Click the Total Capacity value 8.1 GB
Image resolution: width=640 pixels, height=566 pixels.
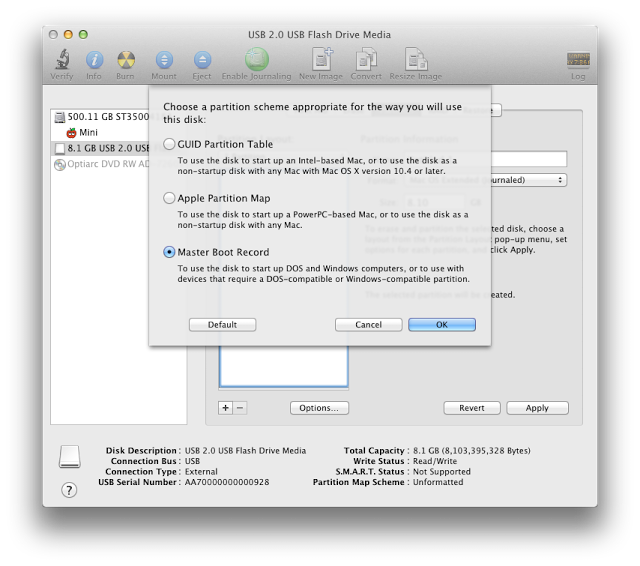(x=471, y=451)
